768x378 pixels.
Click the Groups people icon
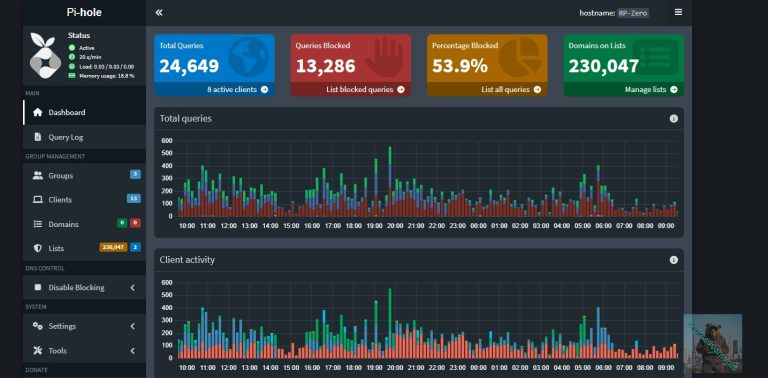tap(38, 175)
